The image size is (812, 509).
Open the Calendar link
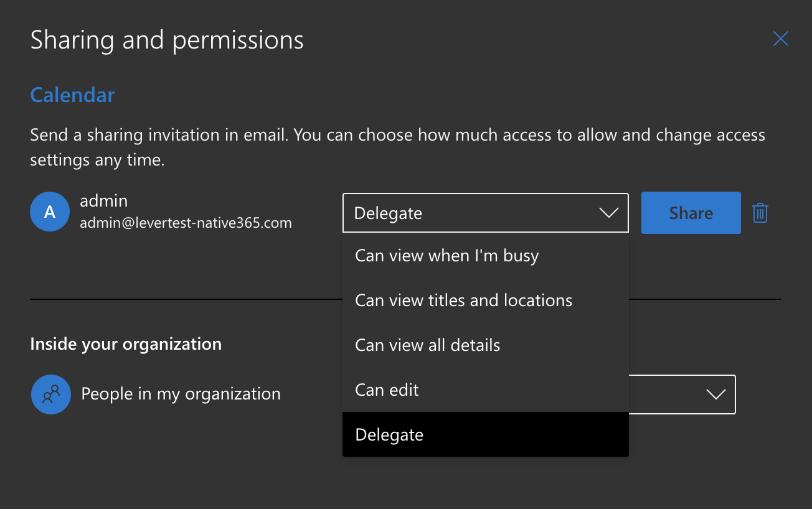coord(72,95)
